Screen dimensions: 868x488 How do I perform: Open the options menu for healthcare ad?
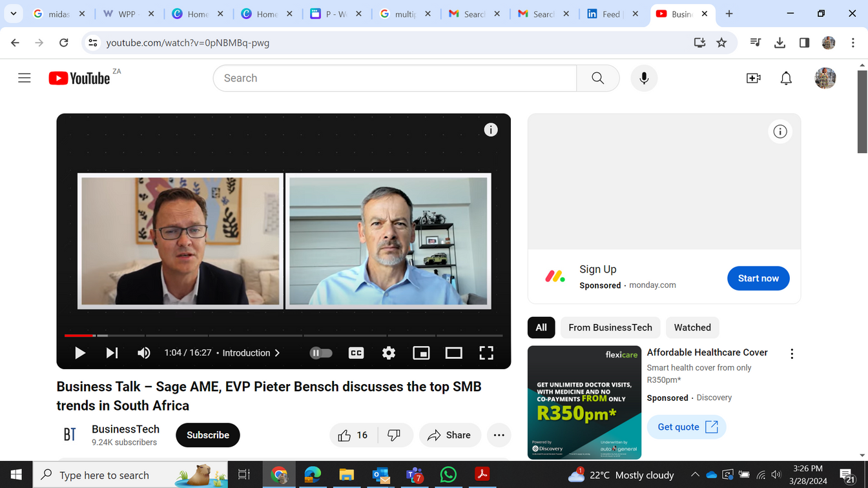(x=792, y=354)
